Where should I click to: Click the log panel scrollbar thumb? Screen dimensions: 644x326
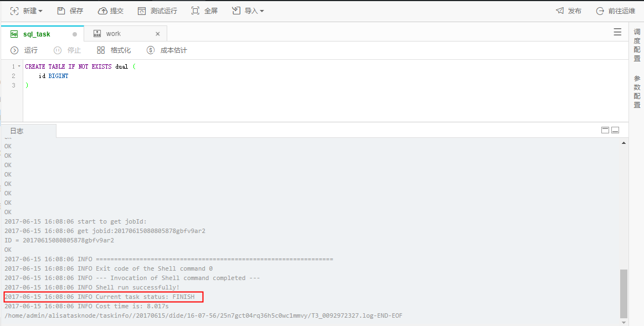coord(624,293)
